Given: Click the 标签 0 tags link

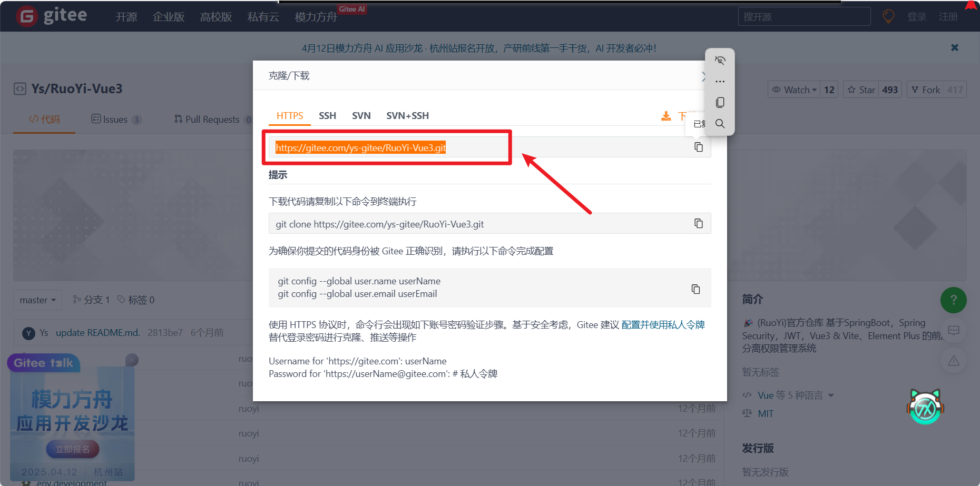Looking at the screenshot, I should click(x=136, y=300).
